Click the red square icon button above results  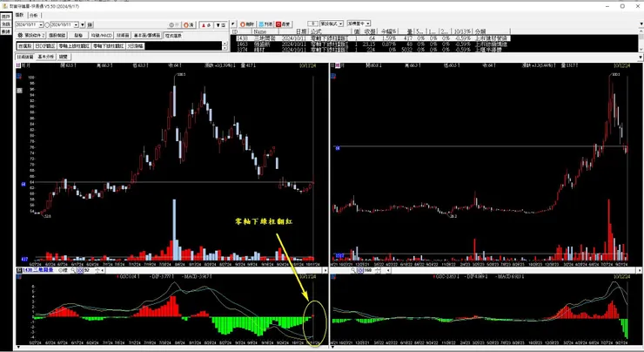284,24
